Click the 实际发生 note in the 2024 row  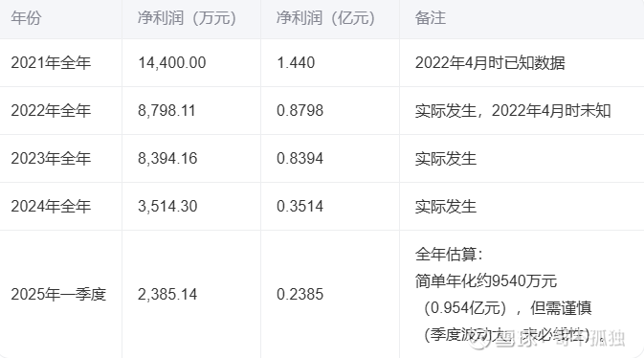(x=446, y=207)
